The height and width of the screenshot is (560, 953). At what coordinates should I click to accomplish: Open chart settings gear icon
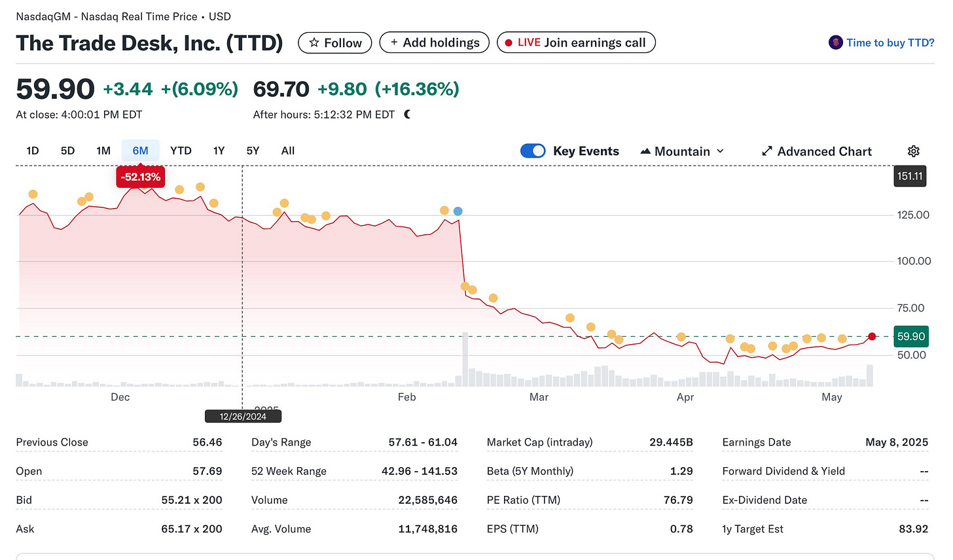(x=914, y=151)
